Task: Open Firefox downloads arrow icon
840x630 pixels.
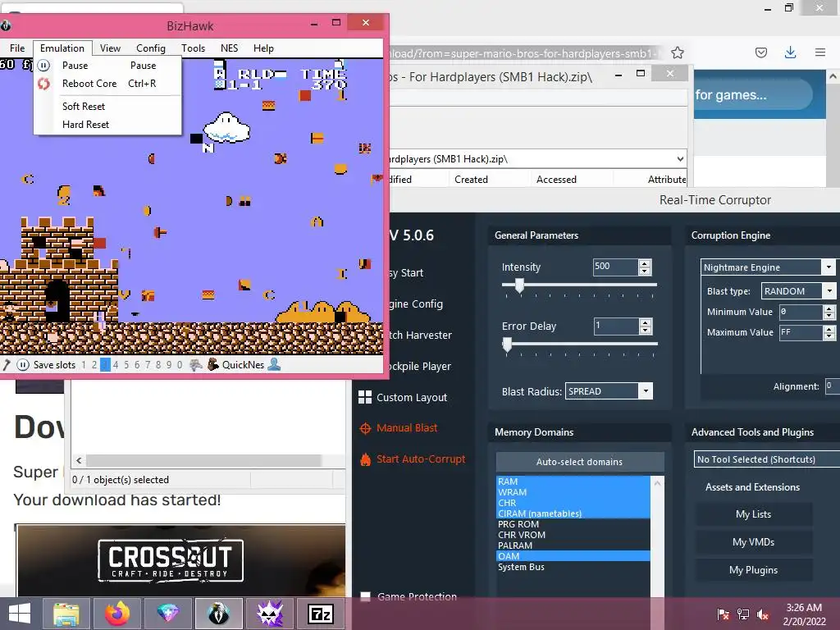Action: click(x=790, y=52)
